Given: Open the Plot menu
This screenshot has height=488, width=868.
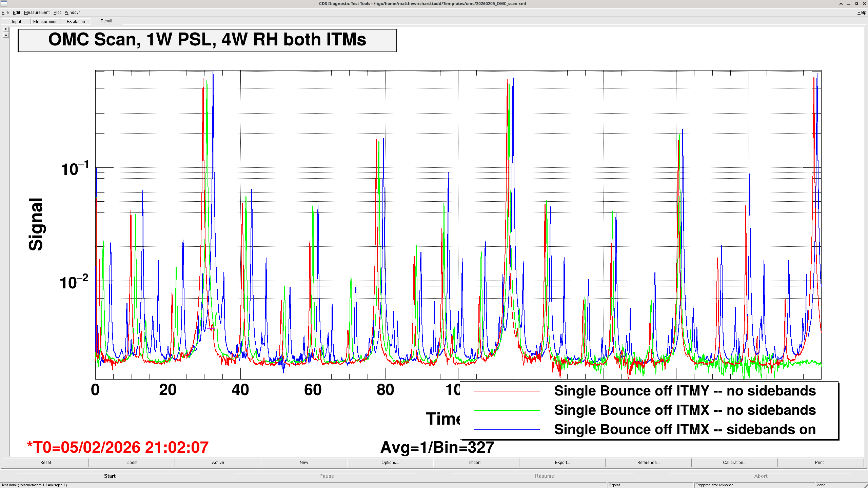Looking at the screenshot, I should pyautogui.click(x=57, y=13).
